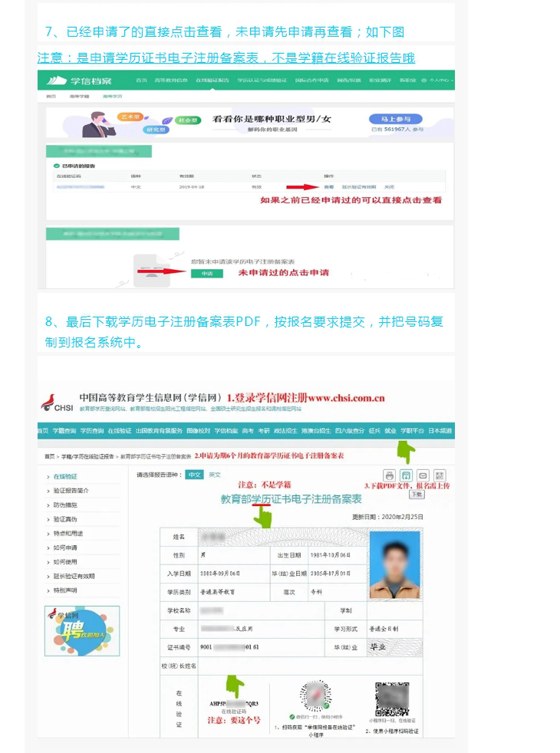Click 更新日期：2020年2月25日 text
Viewport: 560px width, 753px height.
coord(387,517)
